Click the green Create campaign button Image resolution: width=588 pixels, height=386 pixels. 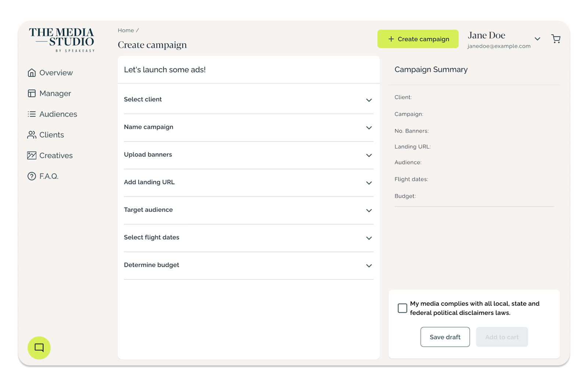tap(418, 39)
